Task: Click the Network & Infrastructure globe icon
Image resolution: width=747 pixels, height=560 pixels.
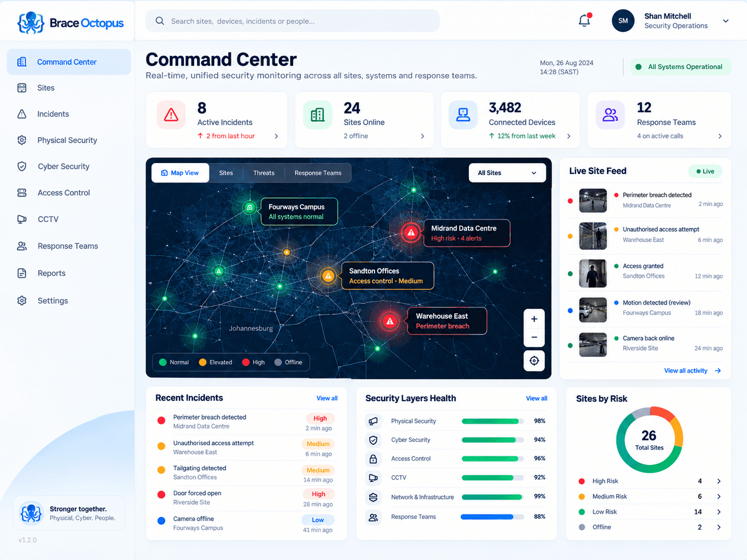Action: pyautogui.click(x=373, y=497)
